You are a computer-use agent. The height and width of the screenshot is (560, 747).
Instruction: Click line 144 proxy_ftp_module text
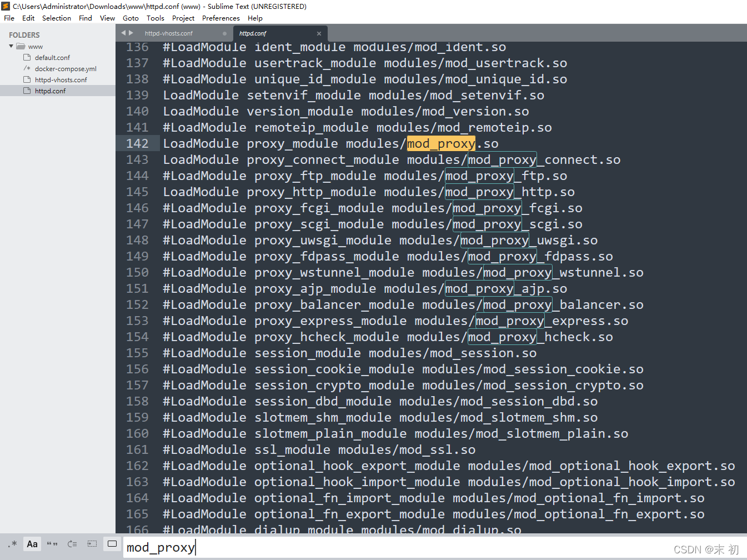click(x=315, y=176)
